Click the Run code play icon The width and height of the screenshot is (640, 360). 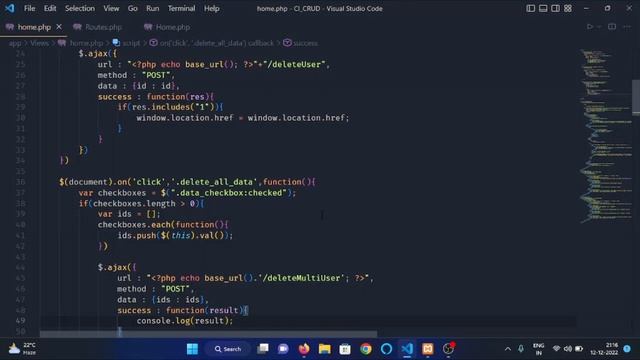coord(589,27)
